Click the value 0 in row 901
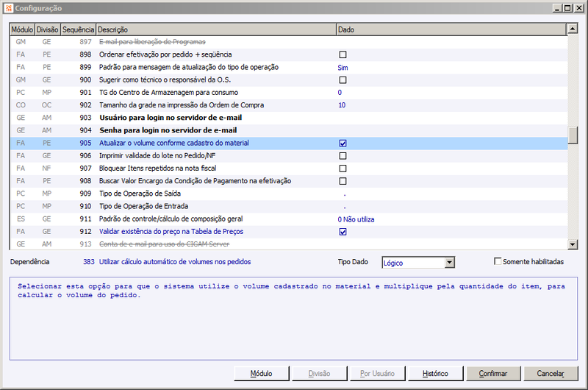 click(x=340, y=93)
